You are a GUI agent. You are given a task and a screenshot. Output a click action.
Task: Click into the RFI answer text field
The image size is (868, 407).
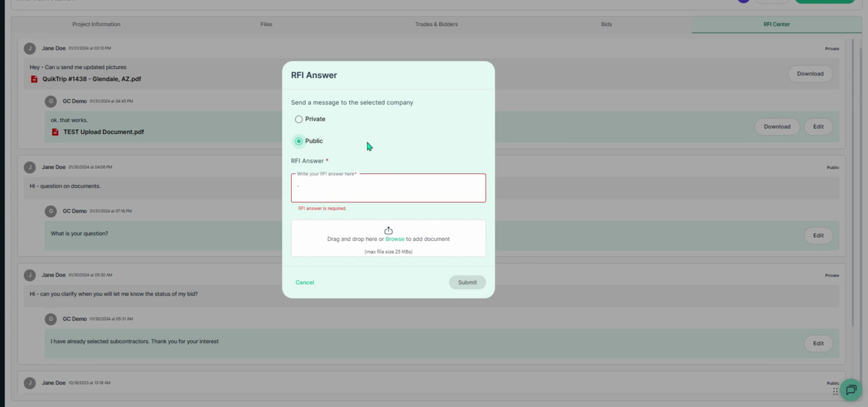pos(388,188)
